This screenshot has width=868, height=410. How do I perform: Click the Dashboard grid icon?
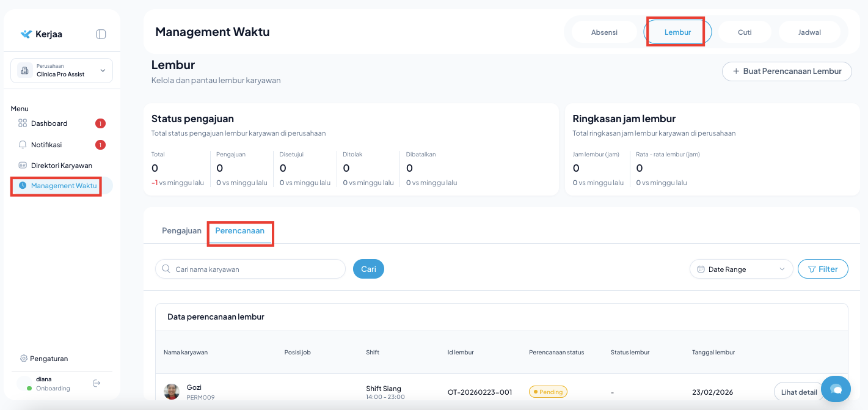coord(23,123)
